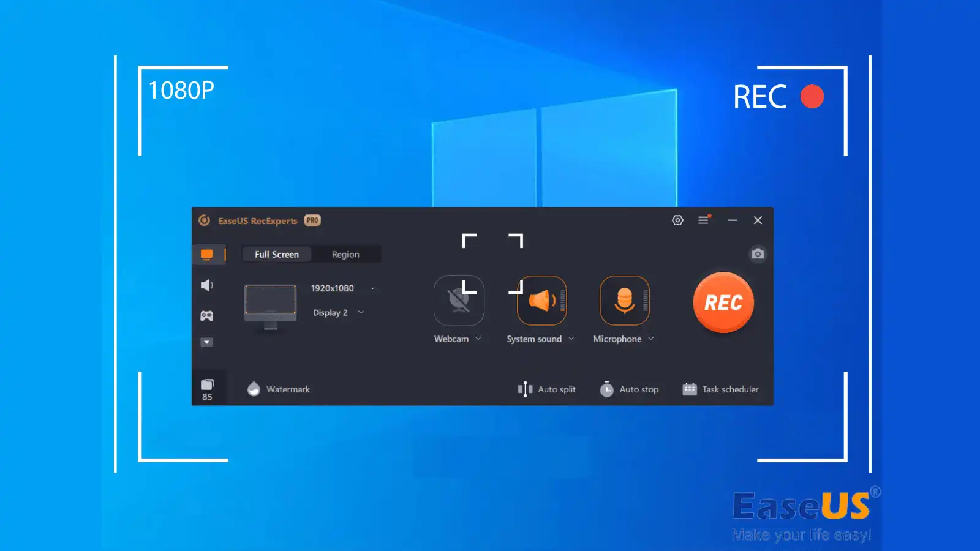Toggle Microphone recording

coord(624,301)
